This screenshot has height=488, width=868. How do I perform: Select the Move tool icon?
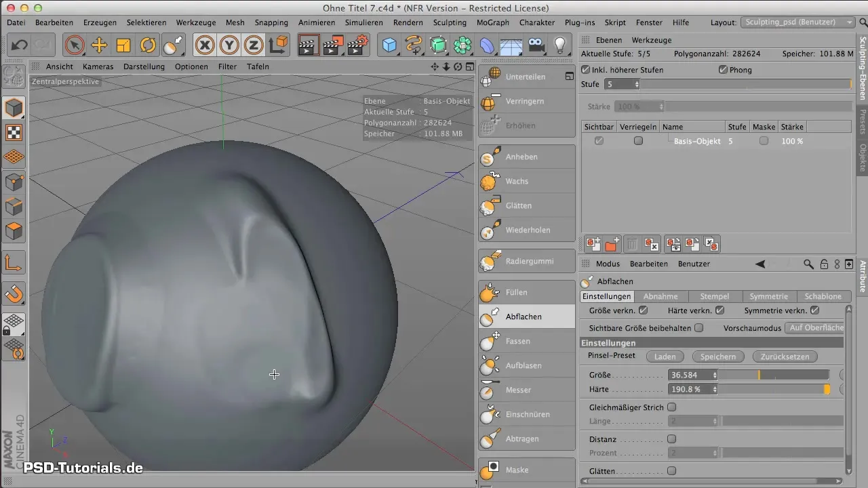[x=99, y=45]
